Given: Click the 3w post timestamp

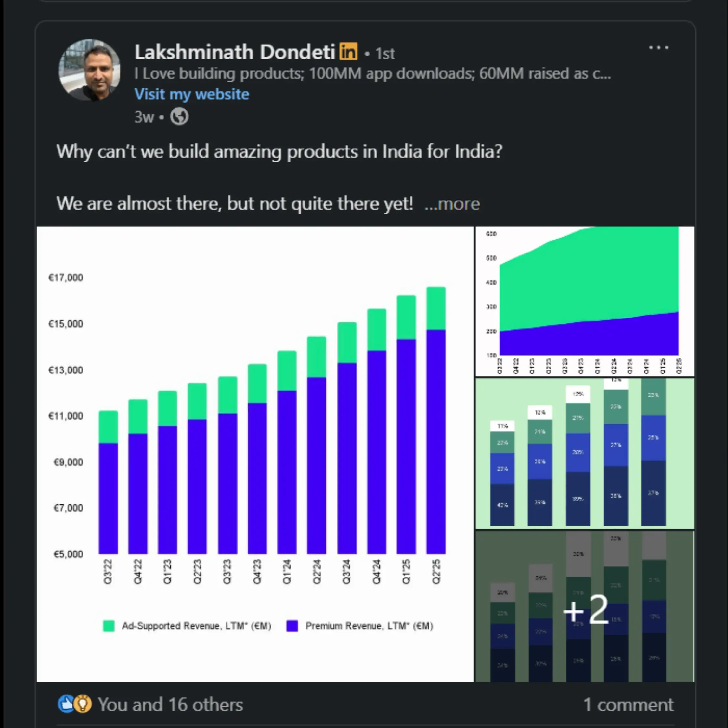Looking at the screenshot, I should click(x=144, y=117).
